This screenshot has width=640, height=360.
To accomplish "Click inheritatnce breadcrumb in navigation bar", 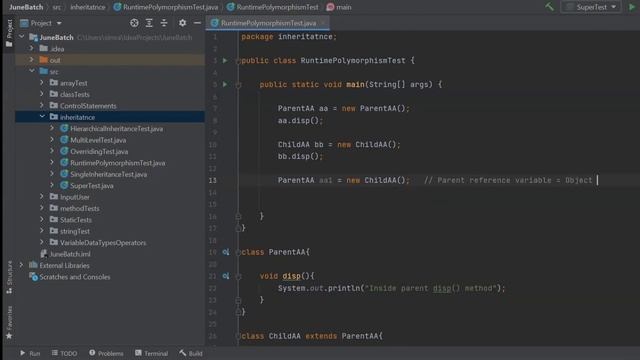I will tap(87, 7).
